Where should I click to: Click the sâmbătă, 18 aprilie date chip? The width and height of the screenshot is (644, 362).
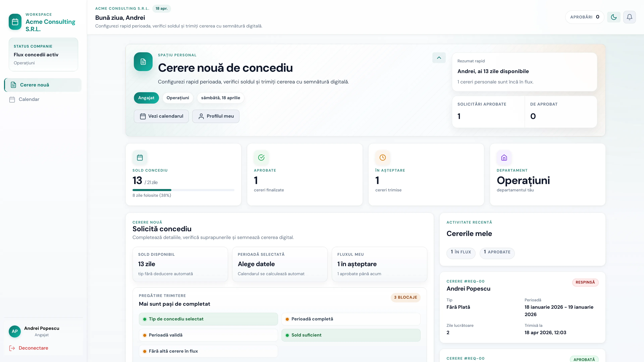click(221, 98)
